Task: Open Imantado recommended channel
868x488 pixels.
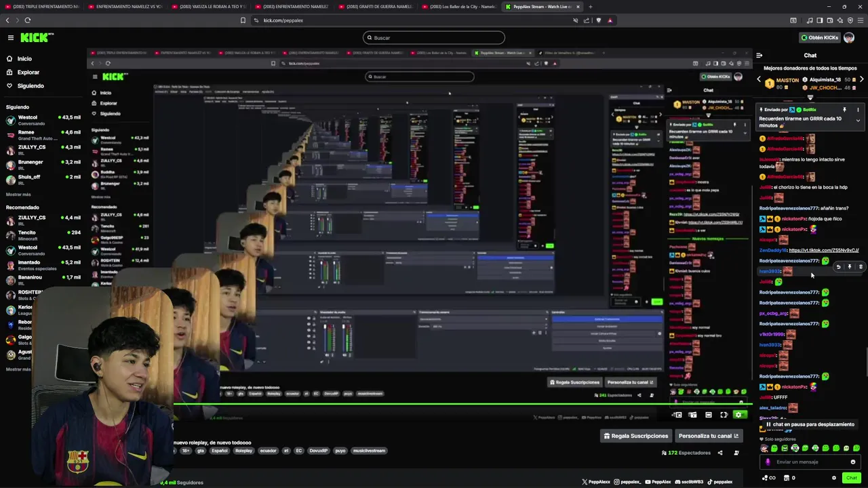Action: pyautogui.click(x=43, y=265)
